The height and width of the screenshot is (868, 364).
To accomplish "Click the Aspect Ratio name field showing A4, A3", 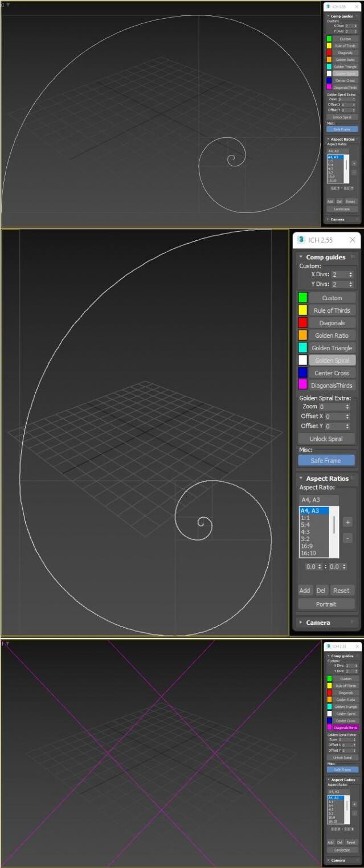I will click(x=319, y=499).
